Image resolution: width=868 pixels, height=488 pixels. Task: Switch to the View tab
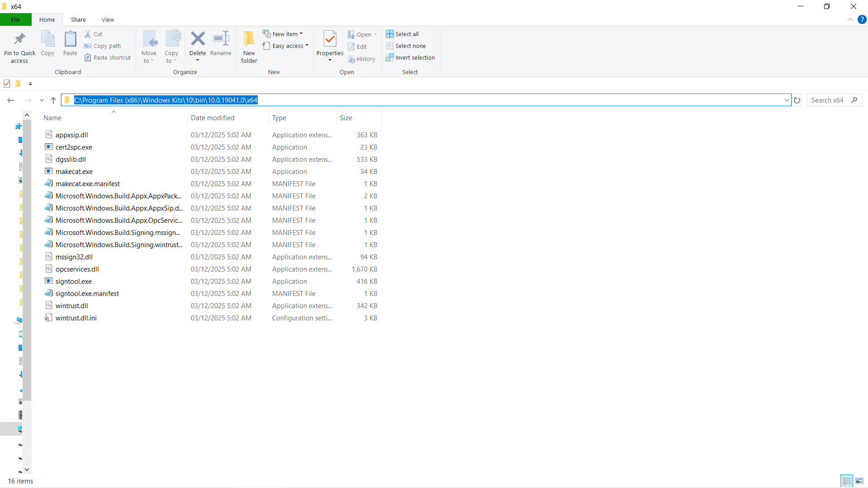(108, 19)
